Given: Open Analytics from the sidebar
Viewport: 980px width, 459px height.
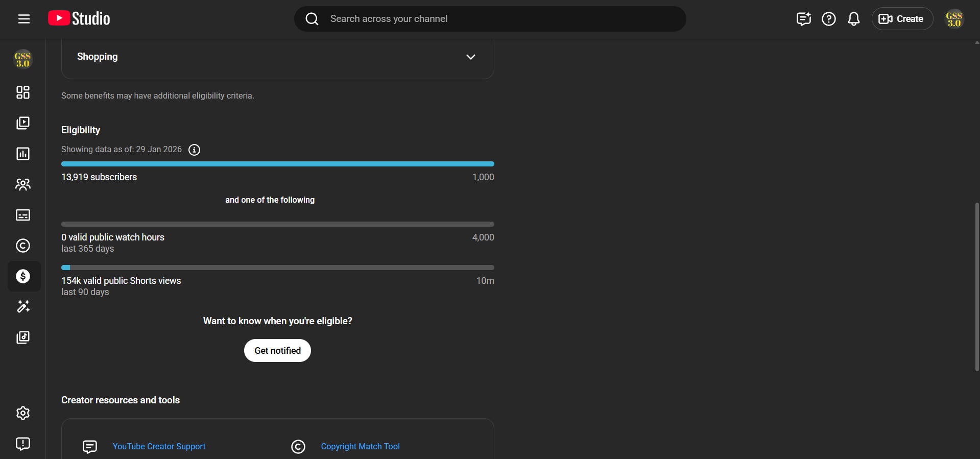Looking at the screenshot, I should [x=23, y=154].
